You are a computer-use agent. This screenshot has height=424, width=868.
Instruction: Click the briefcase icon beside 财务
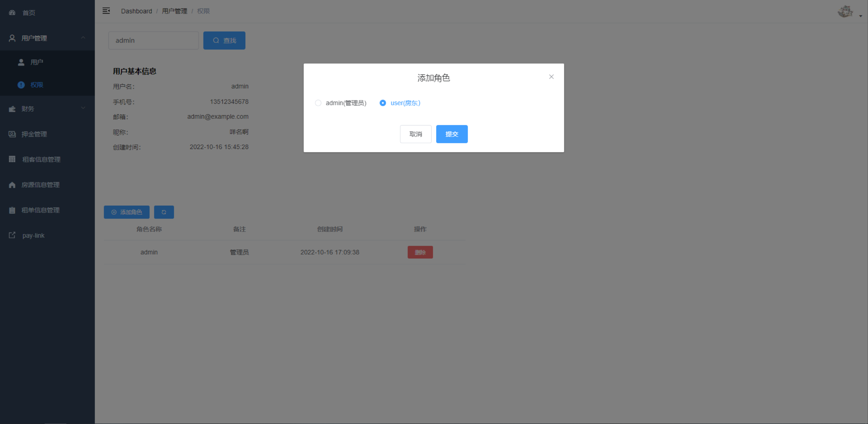[x=12, y=109]
